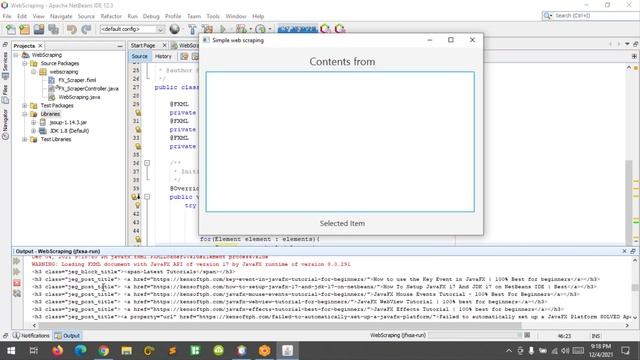Viewport: 640px width, 360px height.
Task: Click the empty list view in dialog
Action: (340, 142)
